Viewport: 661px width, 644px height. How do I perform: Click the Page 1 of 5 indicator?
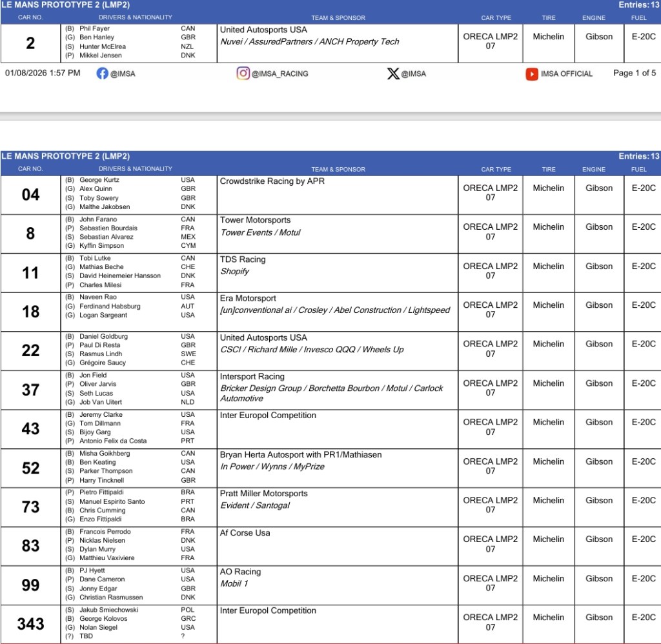(x=634, y=73)
